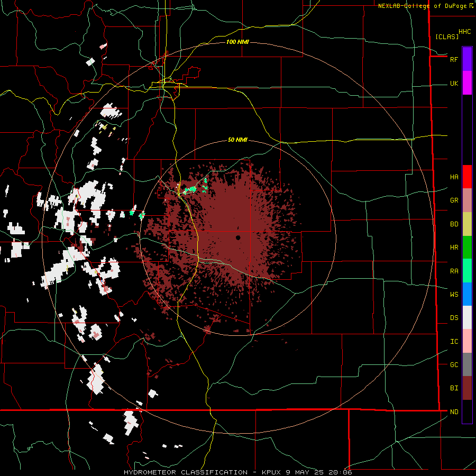Click the GR legend label

point(454,200)
